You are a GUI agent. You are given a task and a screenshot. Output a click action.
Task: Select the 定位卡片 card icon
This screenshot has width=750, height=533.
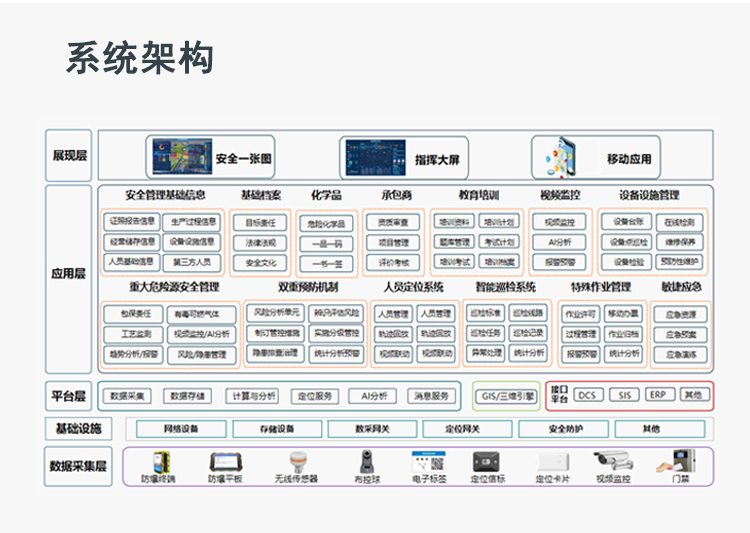[x=552, y=462]
